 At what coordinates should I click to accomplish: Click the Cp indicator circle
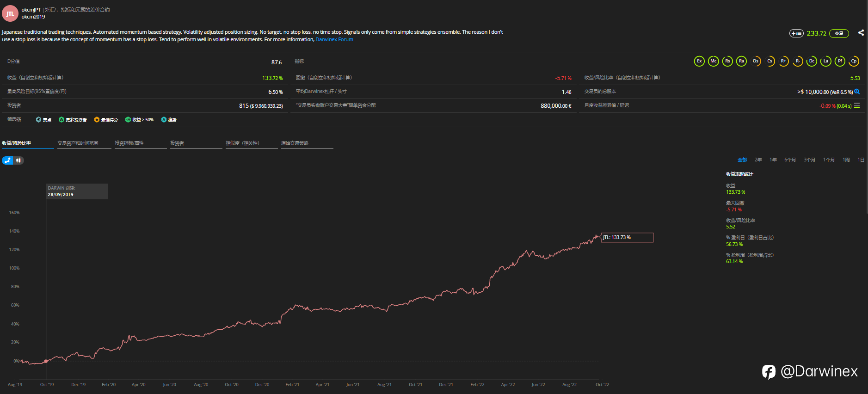(x=854, y=61)
